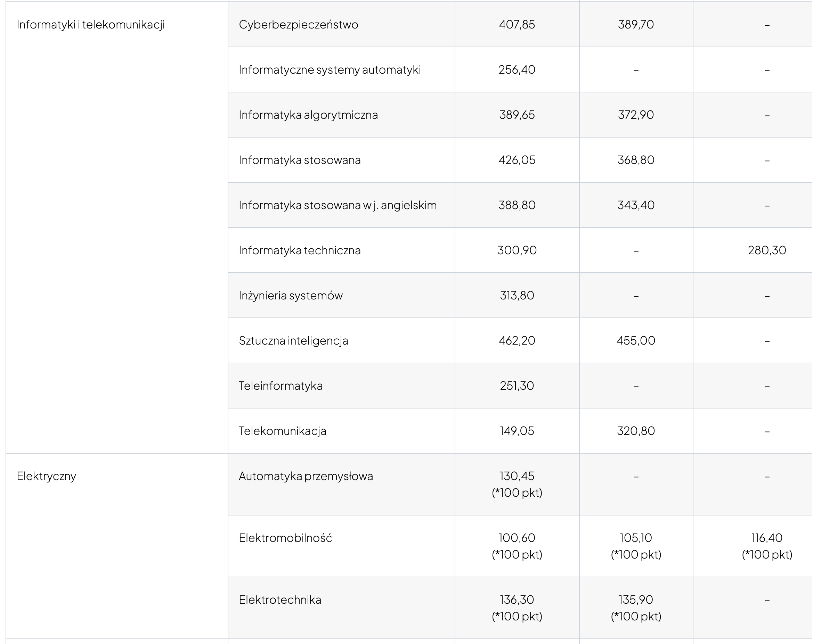
Task: Select the 320,80 Telekomunikacja value
Action: click(636, 431)
